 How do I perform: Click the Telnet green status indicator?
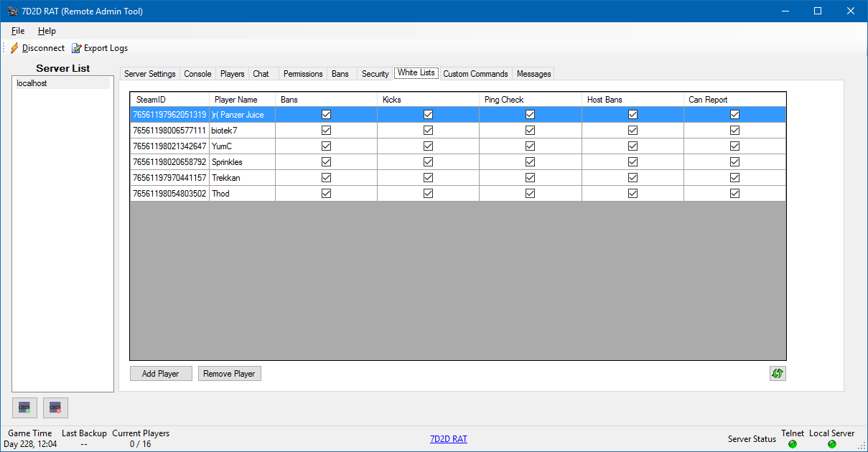pos(793,444)
